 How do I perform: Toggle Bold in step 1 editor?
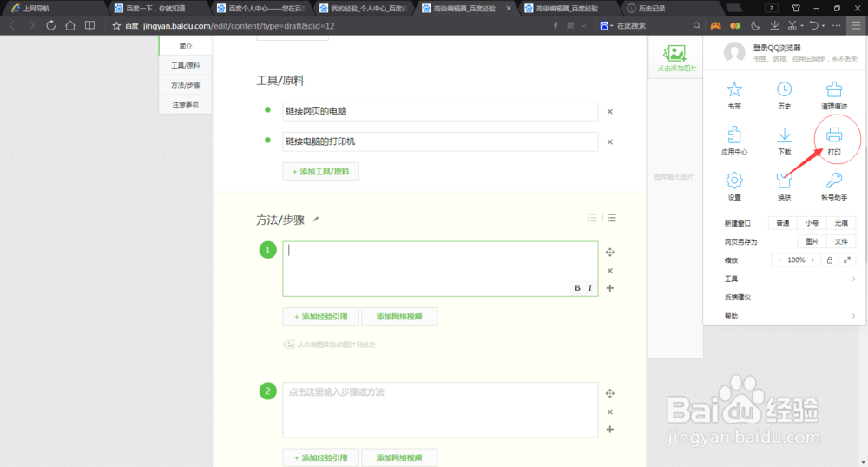click(577, 287)
